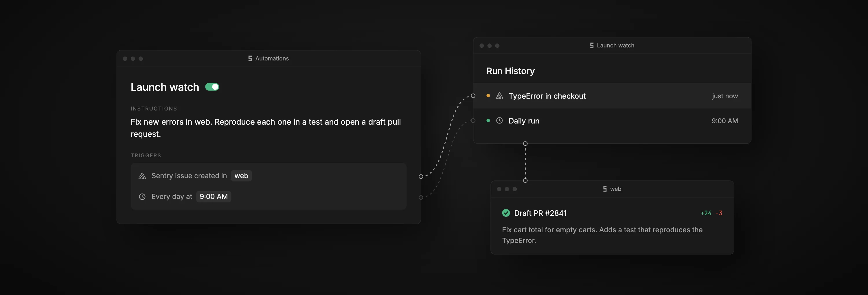This screenshot has width=868, height=295.
Task: Click the Fix cart total PR description
Action: [602, 235]
